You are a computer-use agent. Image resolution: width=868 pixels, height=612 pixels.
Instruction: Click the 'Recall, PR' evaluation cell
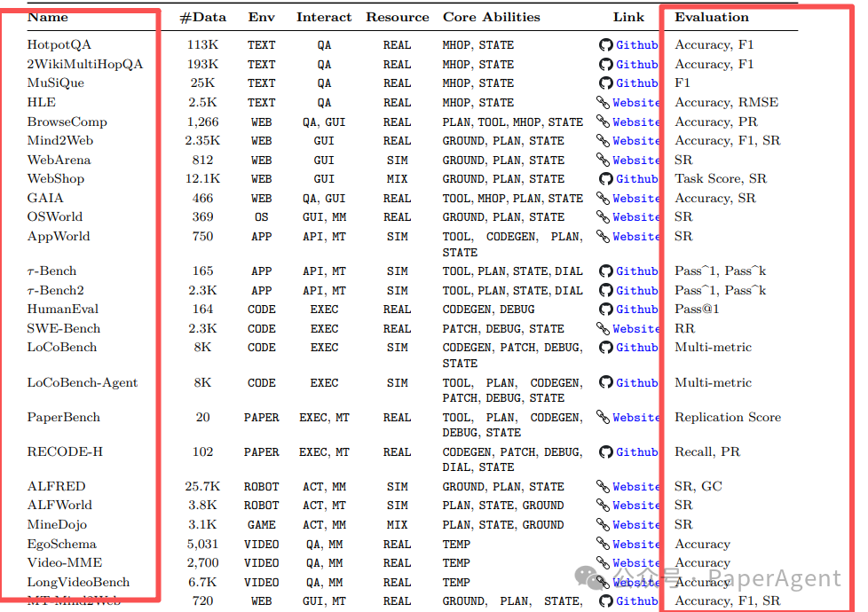pyautogui.click(x=706, y=452)
